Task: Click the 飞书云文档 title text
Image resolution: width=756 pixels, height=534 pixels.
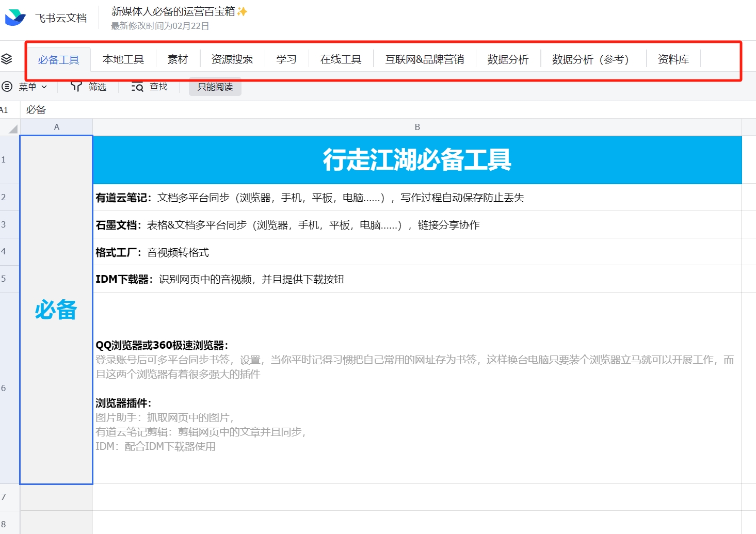Action: pyautogui.click(x=61, y=18)
